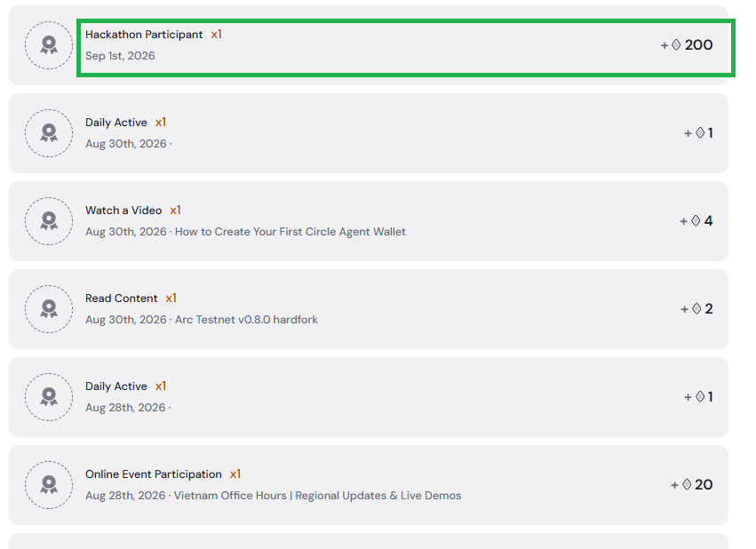Click the 4 points value
Image resolution: width=756 pixels, height=549 pixels.
pos(708,221)
